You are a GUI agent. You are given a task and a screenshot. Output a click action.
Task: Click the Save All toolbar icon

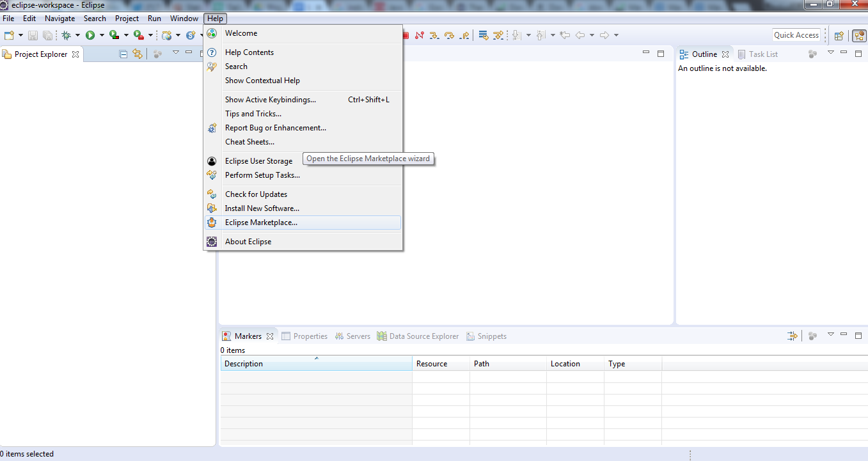[47, 35]
